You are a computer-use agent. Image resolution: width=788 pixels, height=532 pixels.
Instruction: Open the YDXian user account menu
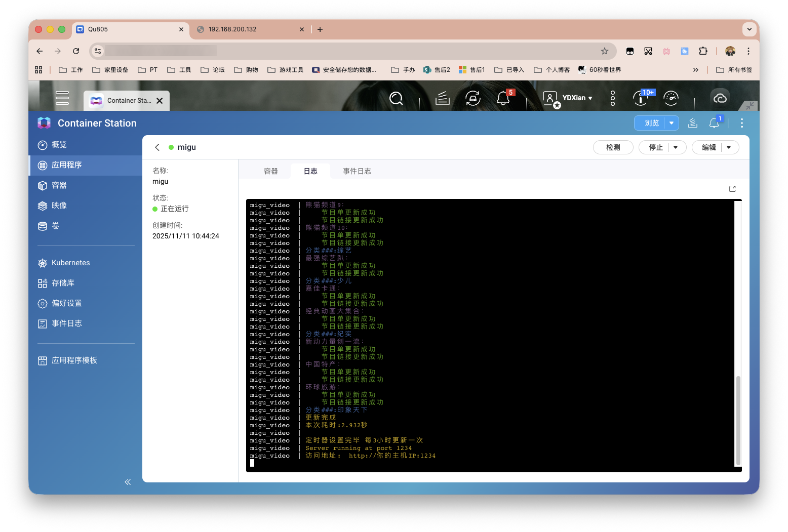576,98
